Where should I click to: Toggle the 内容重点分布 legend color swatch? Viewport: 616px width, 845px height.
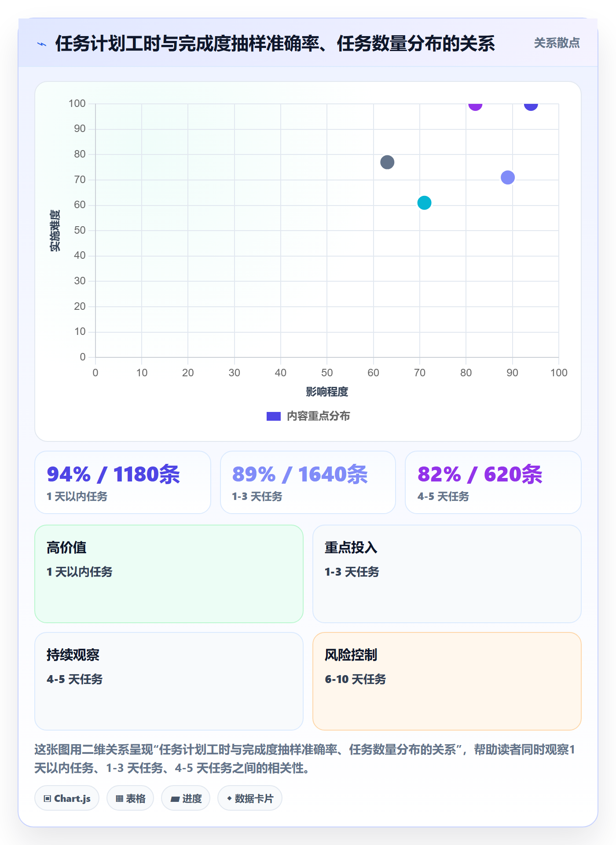(274, 416)
